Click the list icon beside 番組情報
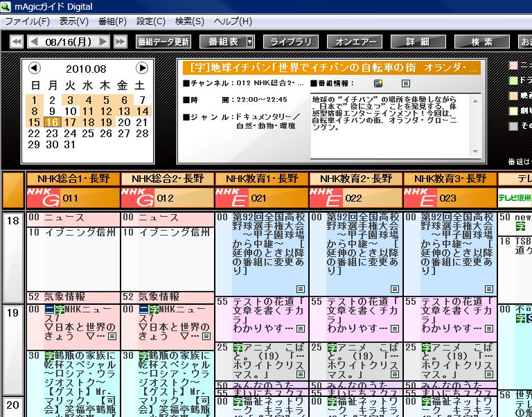The width and height of the screenshot is (532, 417). pos(406,83)
